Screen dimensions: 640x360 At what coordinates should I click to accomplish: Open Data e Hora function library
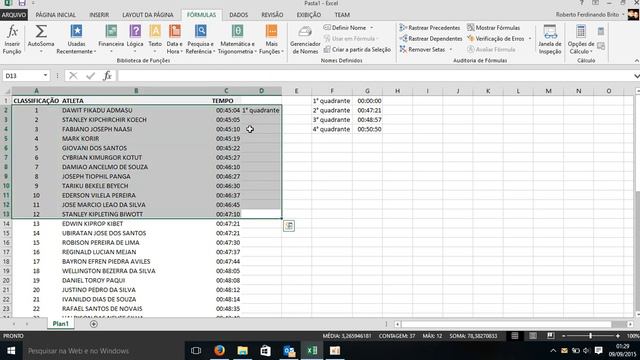point(175,39)
